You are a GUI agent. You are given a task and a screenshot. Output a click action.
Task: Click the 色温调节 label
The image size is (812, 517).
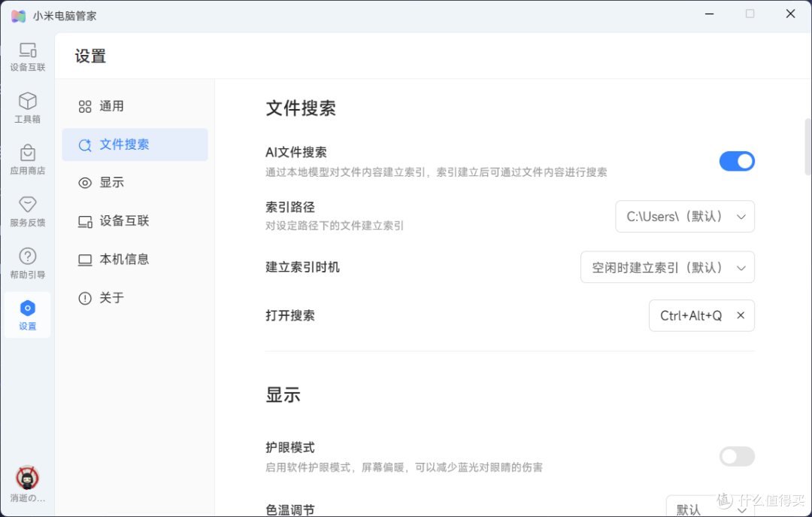(x=290, y=510)
